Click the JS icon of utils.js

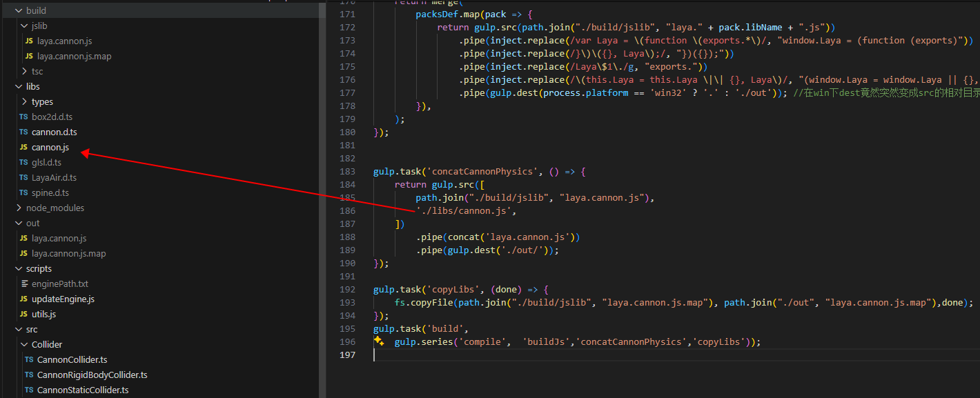(23, 314)
